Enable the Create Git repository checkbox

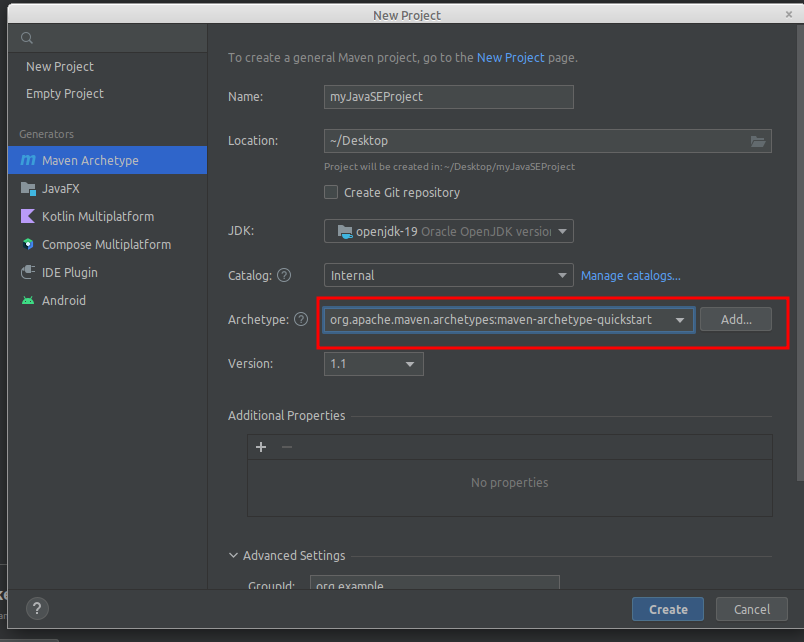331,192
